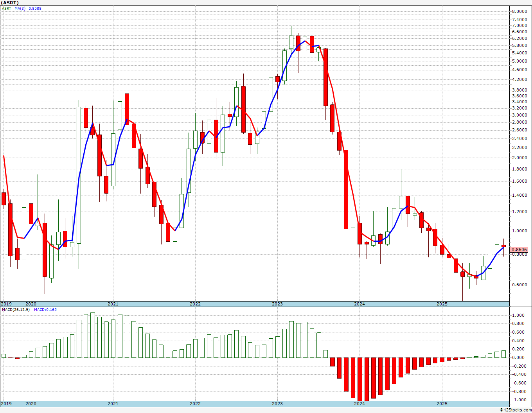This screenshot has width=532, height=413.
Task: Select 7.0000 on the price axis
Action: coord(519,25)
